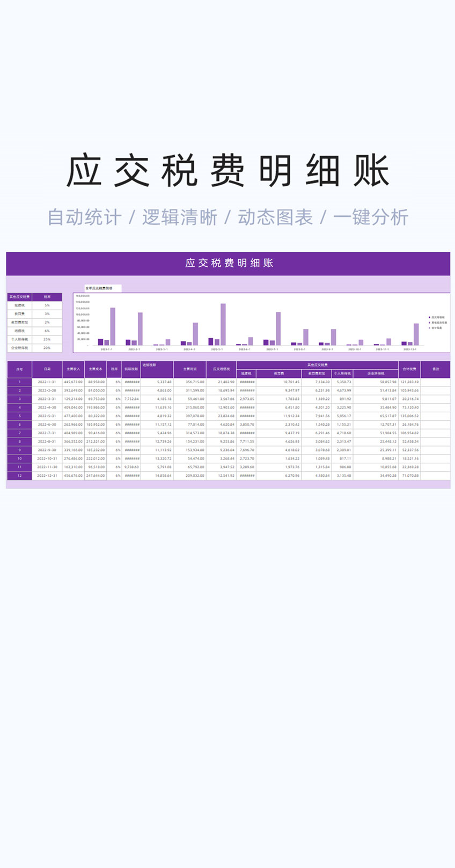
Task: Click the 6% tax rate cell in the 2022-3-31 row
Action: [x=114, y=399]
